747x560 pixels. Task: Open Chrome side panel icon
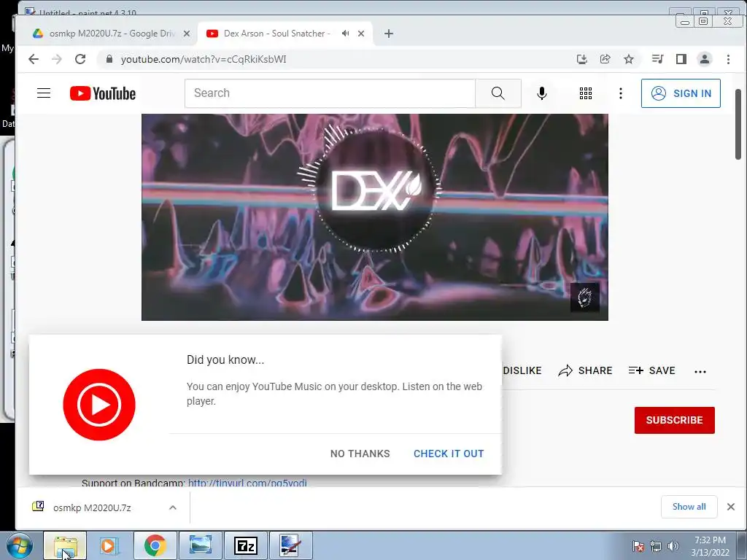click(x=681, y=59)
